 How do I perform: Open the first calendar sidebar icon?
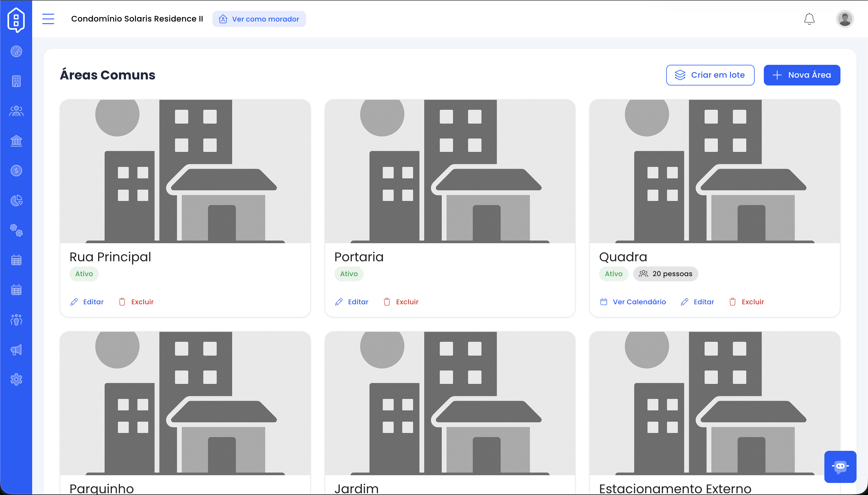coord(16,260)
